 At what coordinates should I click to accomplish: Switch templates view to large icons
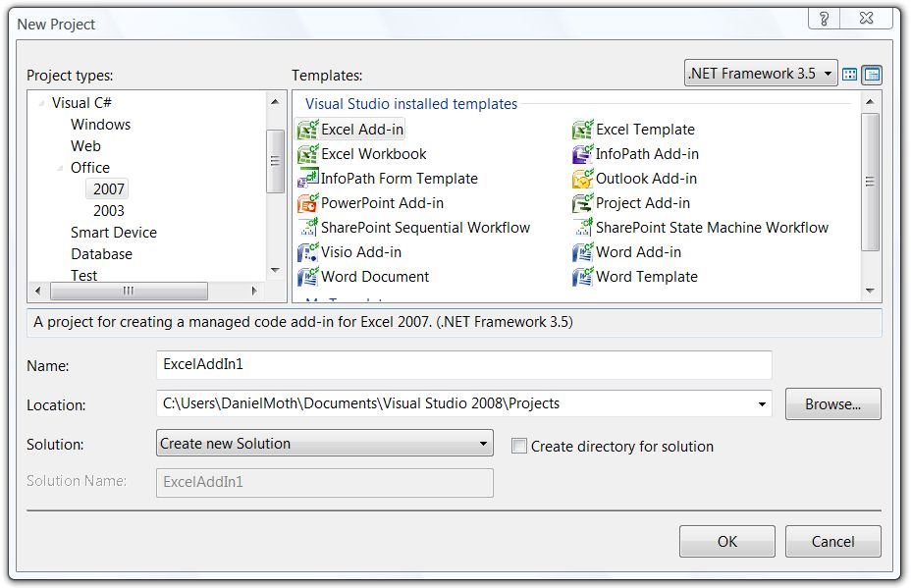coord(850,74)
